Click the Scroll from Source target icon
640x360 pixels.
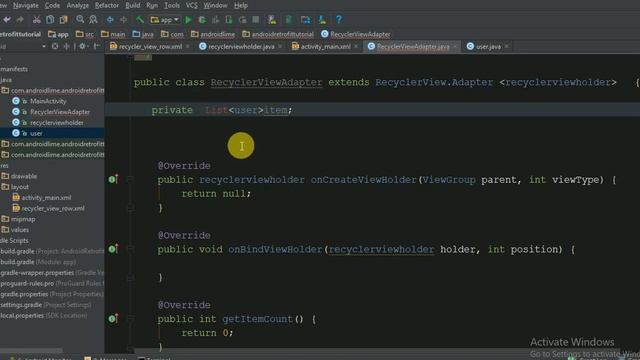coord(55,47)
